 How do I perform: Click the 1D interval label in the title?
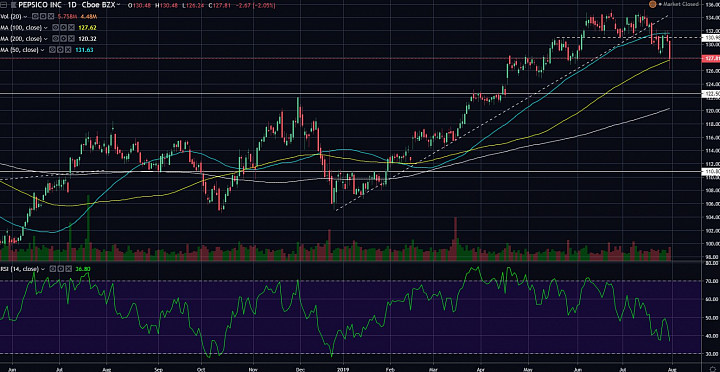(72, 5)
